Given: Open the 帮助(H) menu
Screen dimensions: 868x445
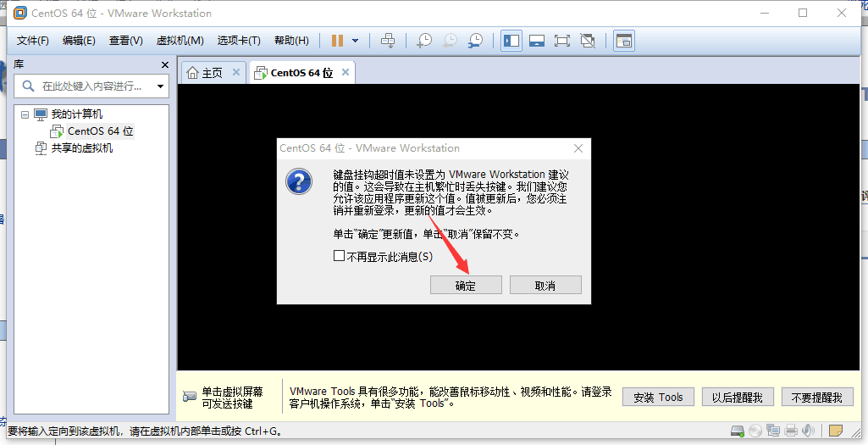Looking at the screenshot, I should tap(291, 41).
